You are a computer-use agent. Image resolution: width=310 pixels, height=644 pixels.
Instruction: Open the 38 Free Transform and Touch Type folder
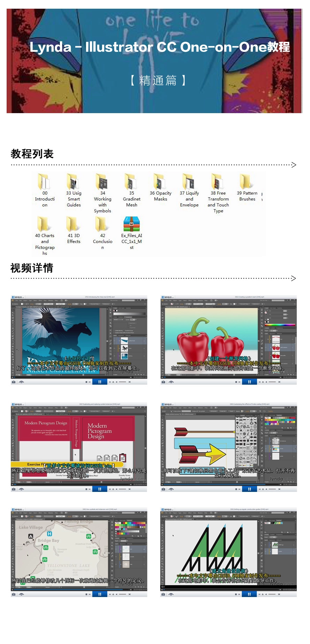[x=218, y=193]
